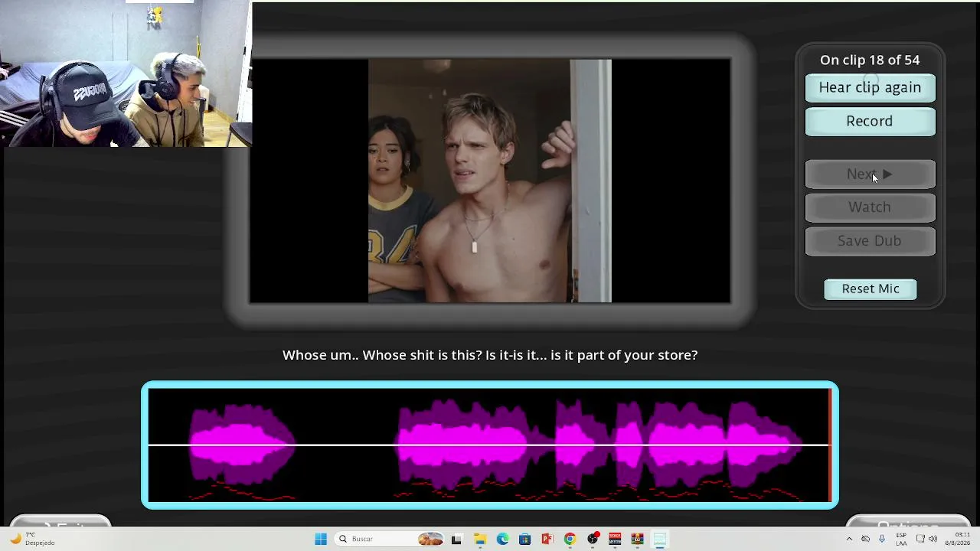Open Microsoft Store from the taskbar
Screen dimensions: 980x551
pyautogui.click(x=524, y=540)
